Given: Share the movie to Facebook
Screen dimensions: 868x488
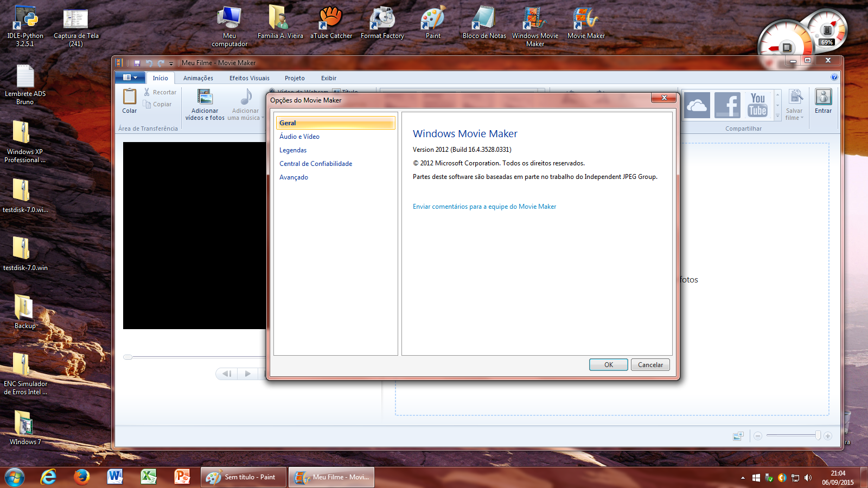Looking at the screenshot, I should 727,105.
